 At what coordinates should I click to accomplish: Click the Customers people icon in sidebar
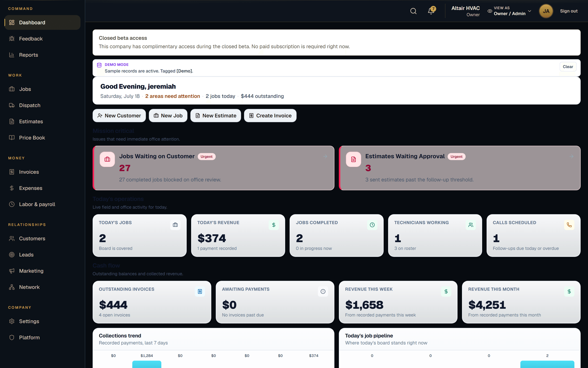[x=12, y=238]
